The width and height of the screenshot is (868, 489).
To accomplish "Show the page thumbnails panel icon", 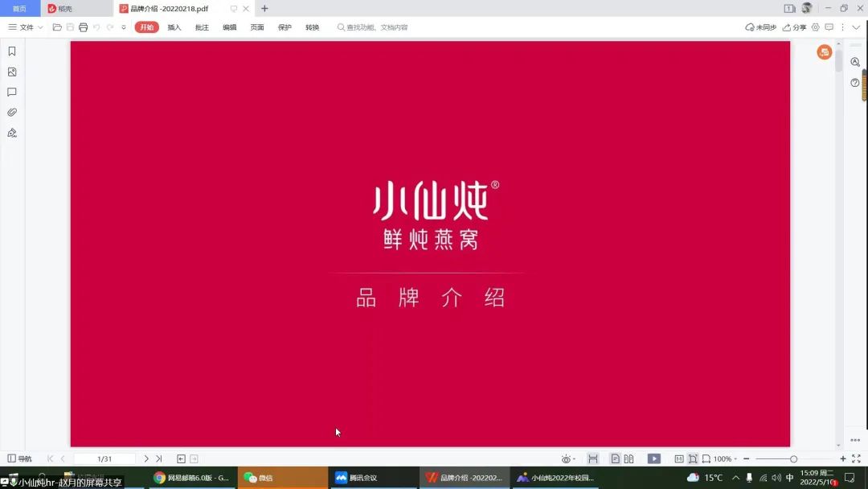I will point(12,72).
